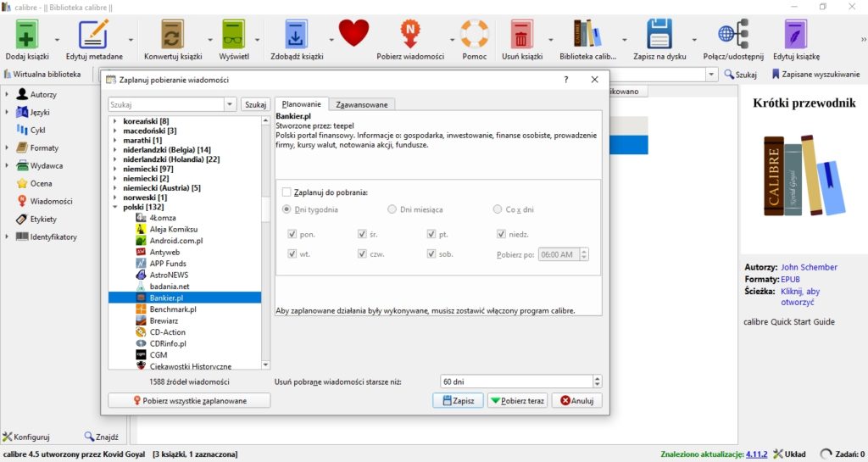Open the Wyświetl book viewer icon
Viewport: 868px width, 462px height.
[234, 35]
